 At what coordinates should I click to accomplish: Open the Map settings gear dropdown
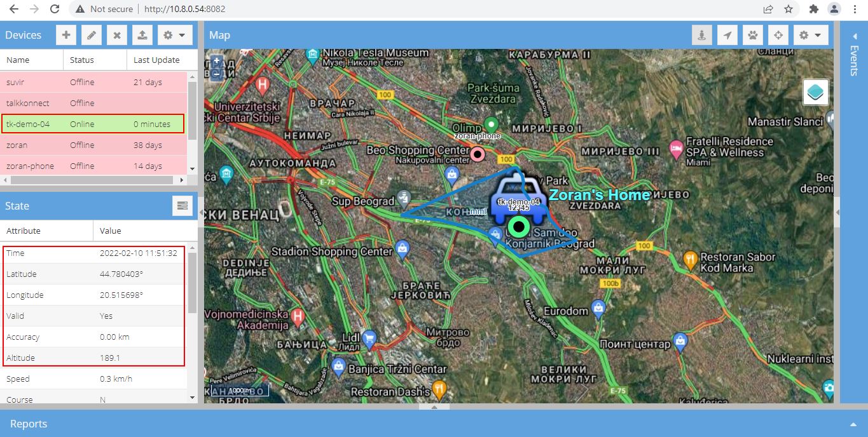pyautogui.click(x=810, y=36)
